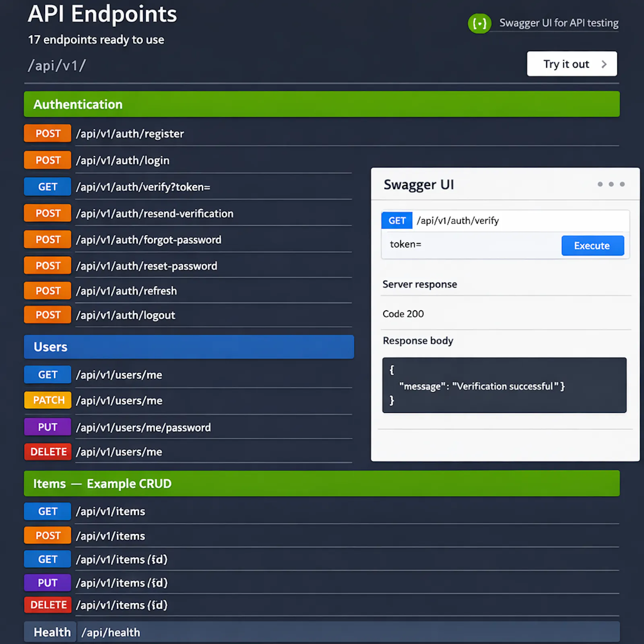644x644 pixels.
Task: Click the GET badge for /api/v1/items list
Action: (x=47, y=511)
